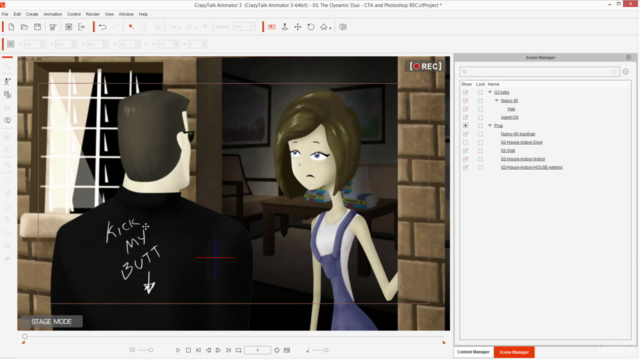Click the transform icon before the X field
Viewport: 640px width, 360px height.
pos(11,44)
